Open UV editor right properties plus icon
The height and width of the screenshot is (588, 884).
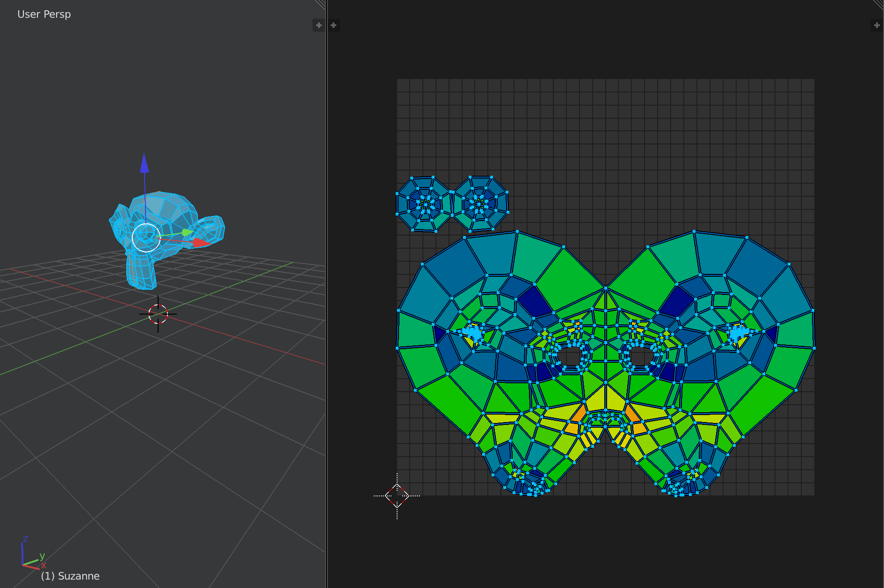(877, 25)
